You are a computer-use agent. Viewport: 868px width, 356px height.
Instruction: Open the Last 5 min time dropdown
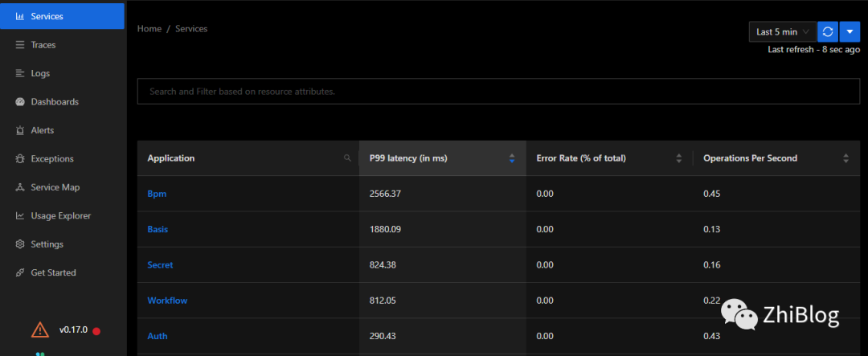(x=781, y=31)
